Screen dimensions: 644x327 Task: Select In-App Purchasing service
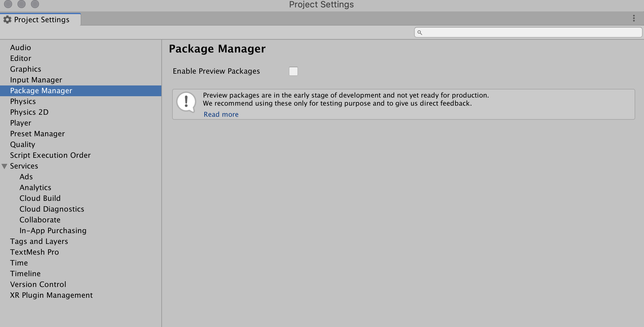coord(53,230)
